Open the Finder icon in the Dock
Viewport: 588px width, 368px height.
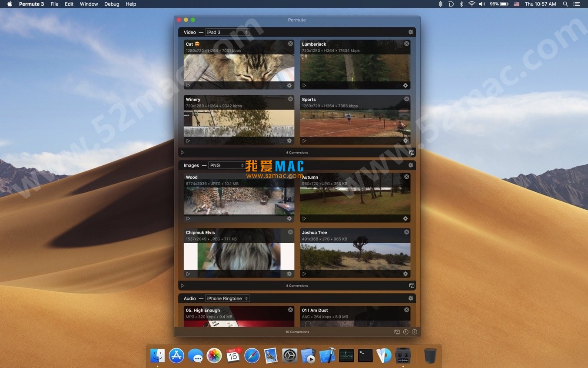pyautogui.click(x=157, y=355)
